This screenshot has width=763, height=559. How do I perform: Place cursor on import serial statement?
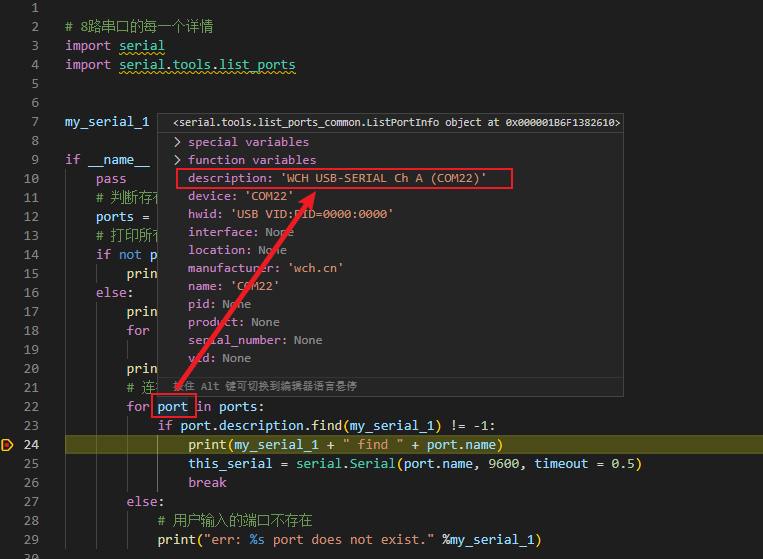pyautogui.click(x=115, y=46)
